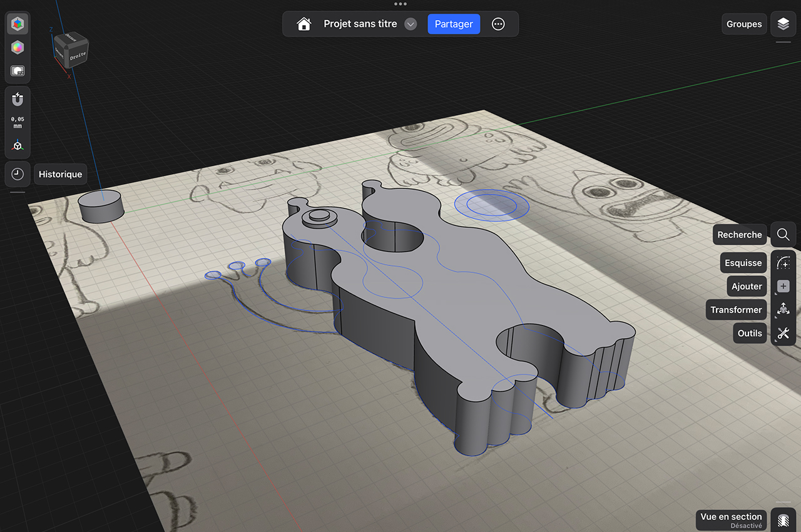Open the Esquisse sketch tool icon
The width and height of the screenshot is (801, 532).
point(783,263)
